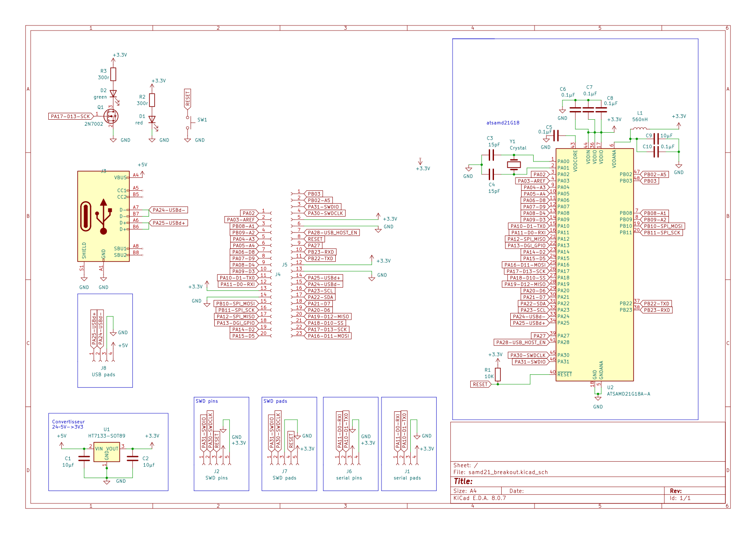Screen dimensions: 756x534
Task: Click the Size: A4 text
Action: point(465,491)
